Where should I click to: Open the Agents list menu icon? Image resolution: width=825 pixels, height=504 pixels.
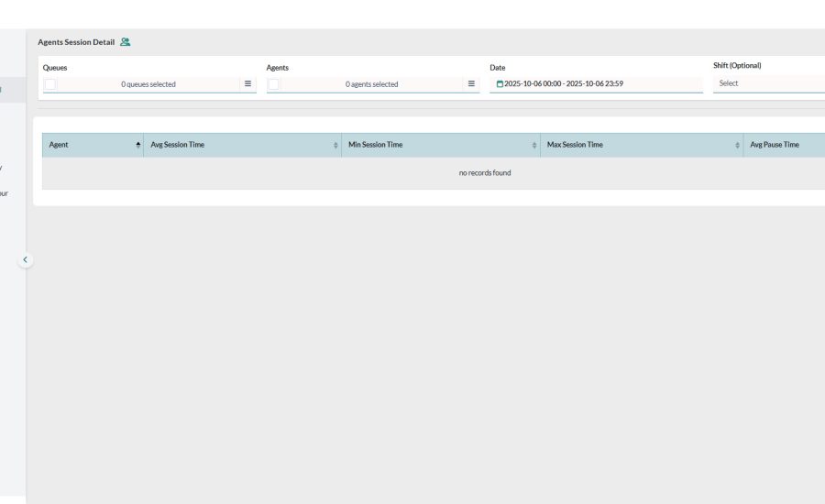tap(471, 83)
